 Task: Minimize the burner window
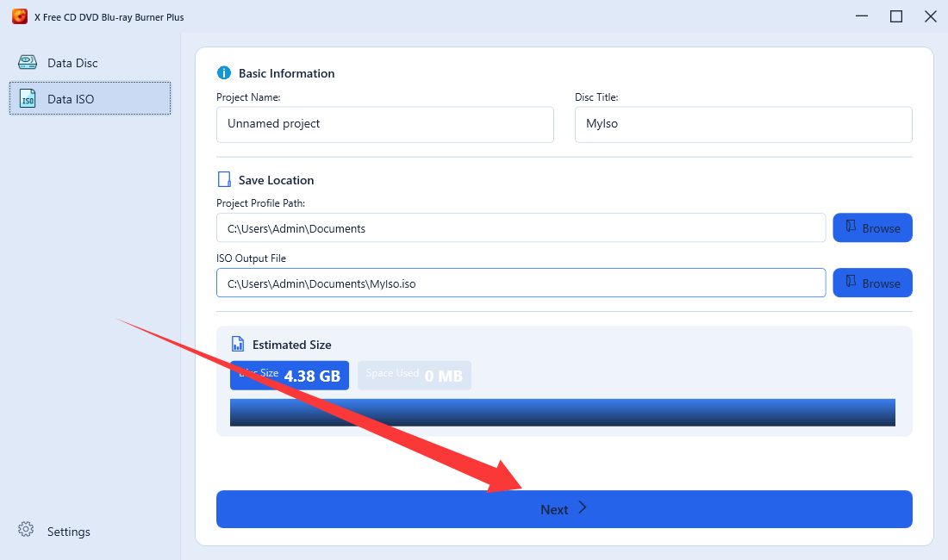[862, 16]
